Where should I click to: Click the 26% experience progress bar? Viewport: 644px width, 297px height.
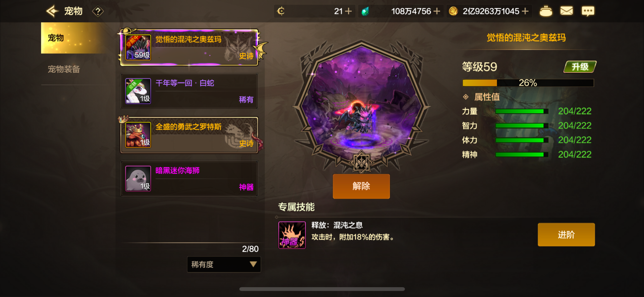(528, 83)
